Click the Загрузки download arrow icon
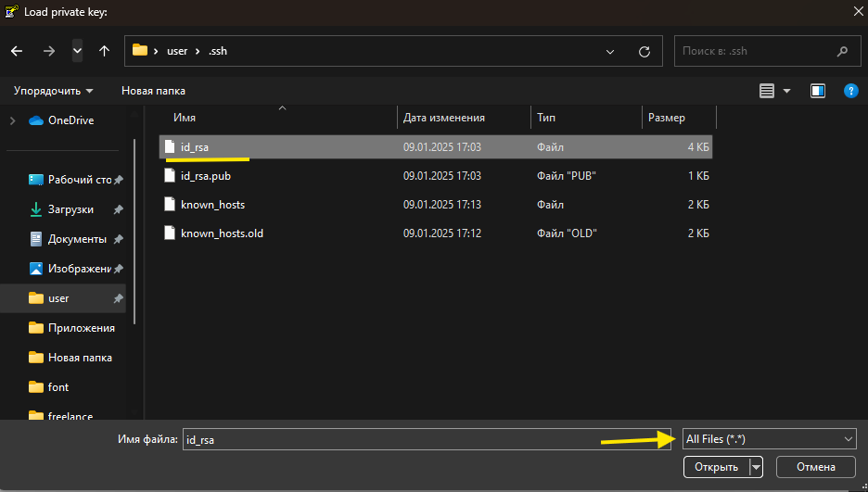The width and height of the screenshot is (868, 492). [36, 209]
